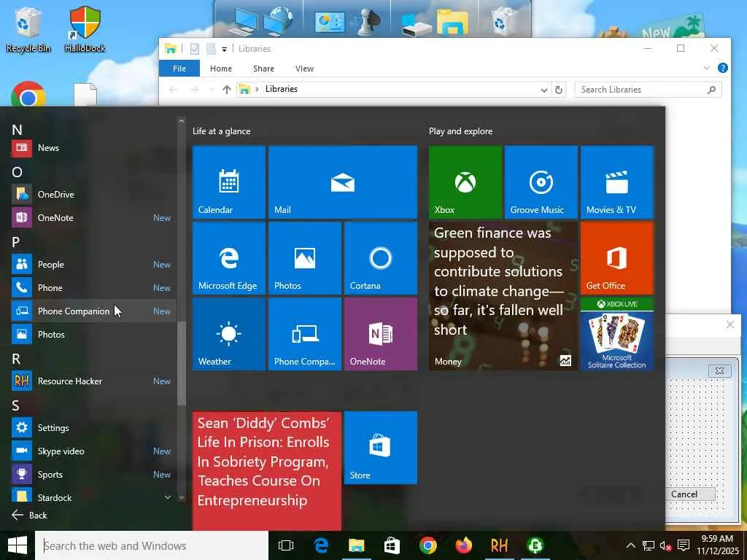Refresh the Libraries folder view
Screen dimensions: 747x560
[558, 90]
